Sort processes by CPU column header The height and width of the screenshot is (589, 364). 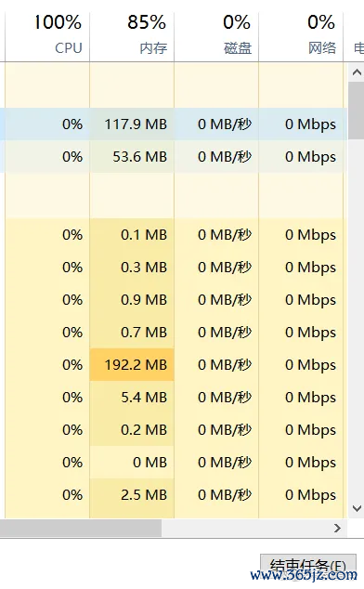pos(47,34)
